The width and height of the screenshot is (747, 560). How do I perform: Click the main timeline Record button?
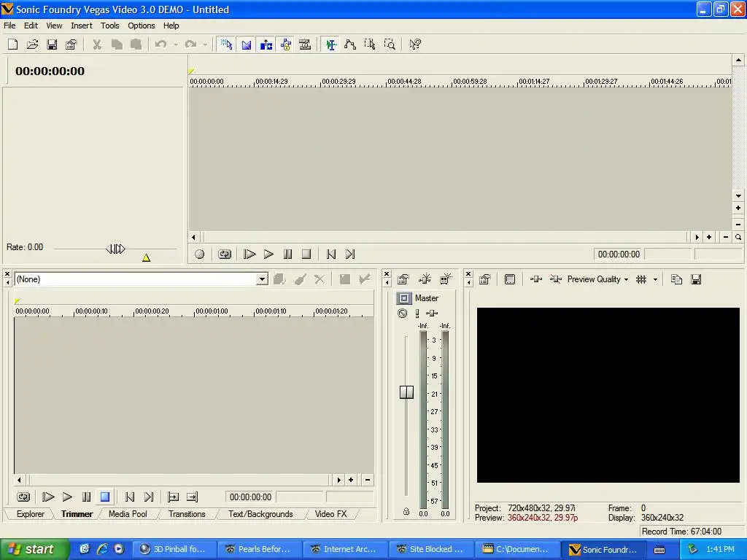(x=200, y=254)
